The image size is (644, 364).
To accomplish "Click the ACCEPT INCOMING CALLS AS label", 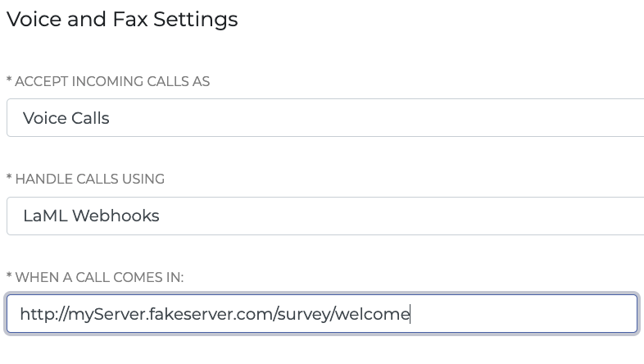I will 112,81.
